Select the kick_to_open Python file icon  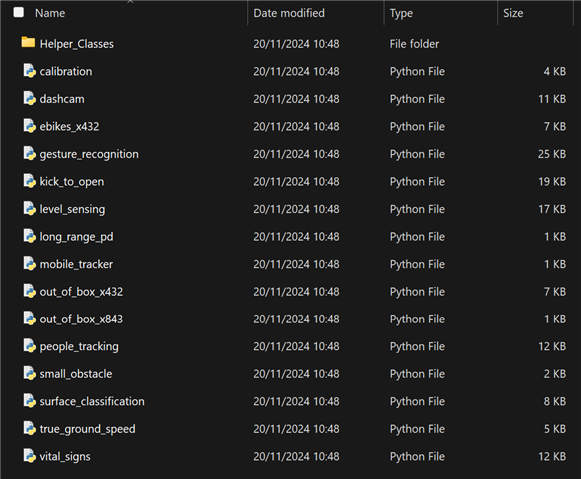[x=29, y=181]
